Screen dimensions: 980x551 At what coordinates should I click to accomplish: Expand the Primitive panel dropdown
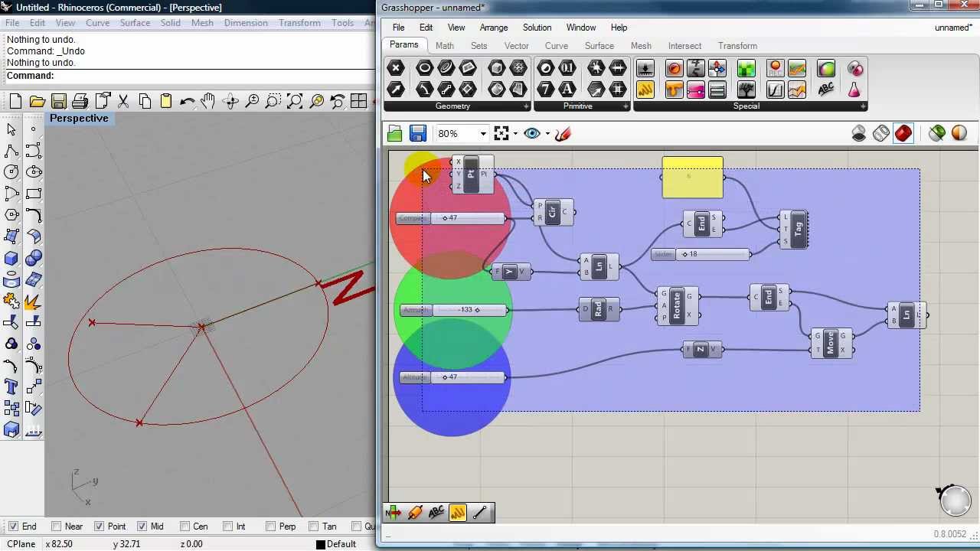(x=626, y=106)
